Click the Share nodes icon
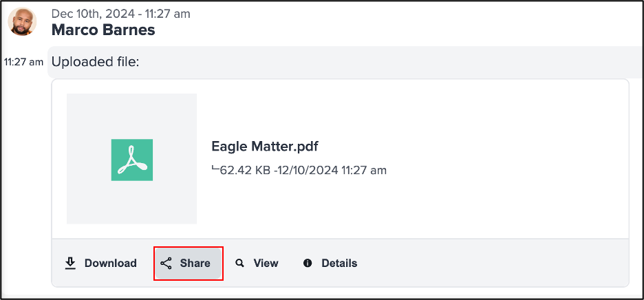 click(166, 264)
